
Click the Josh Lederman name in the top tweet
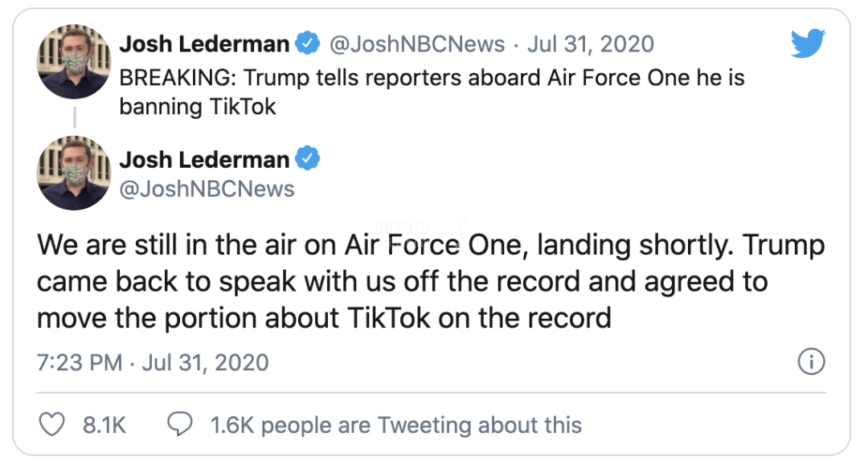pyautogui.click(x=204, y=44)
